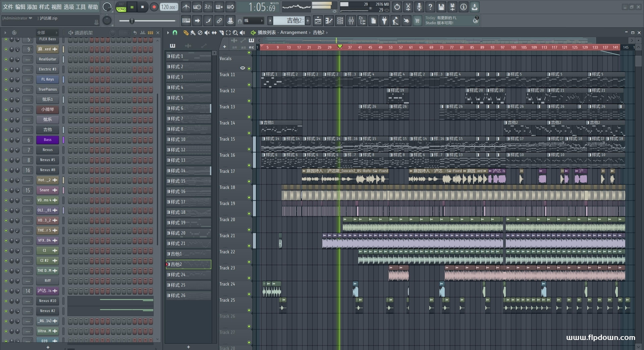Open the 文件 menu
Screen dimensions: 644x350
tap(8, 7)
